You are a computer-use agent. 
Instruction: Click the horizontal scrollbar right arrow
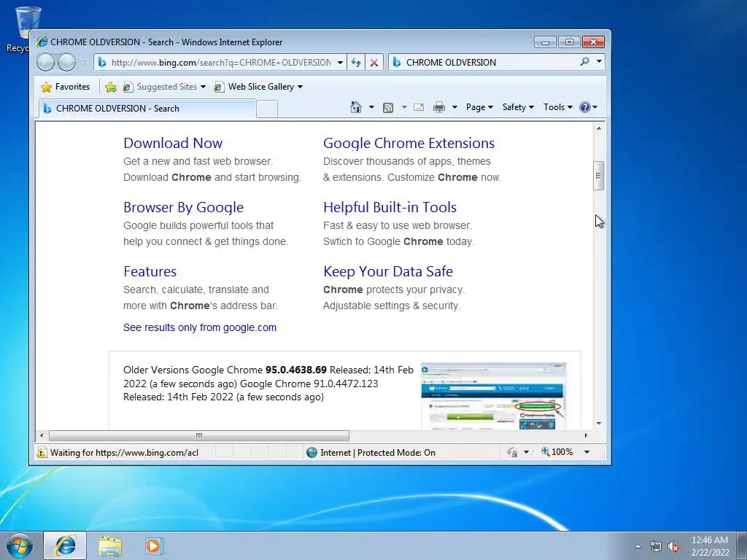pyautogui.click(x=586, y=435)
